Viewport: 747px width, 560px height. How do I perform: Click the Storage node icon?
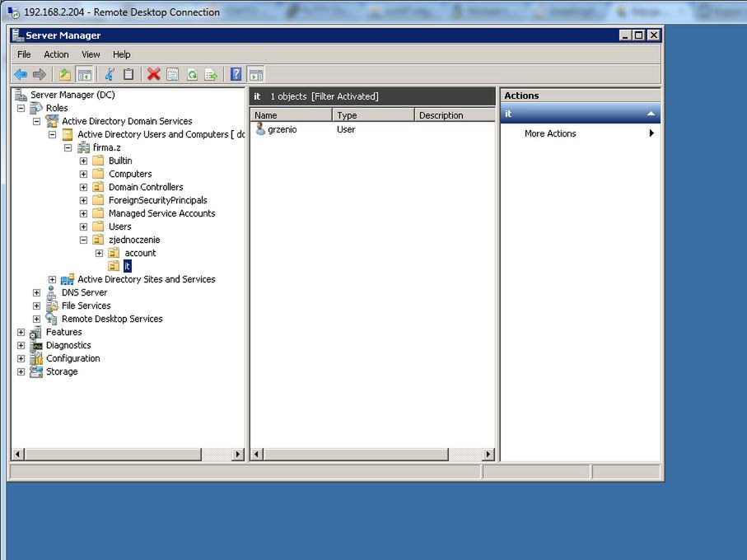point(35,371)
